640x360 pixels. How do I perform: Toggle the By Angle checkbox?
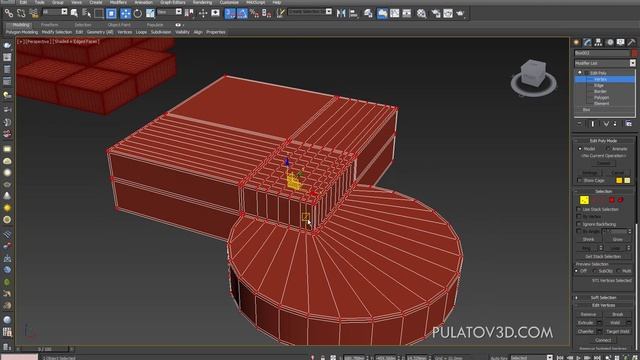click(x=579, y=231)
